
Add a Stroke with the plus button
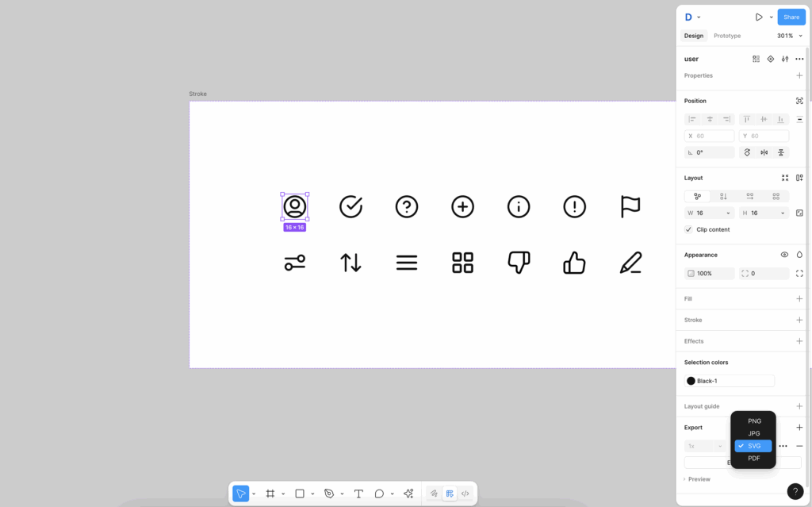799,320
